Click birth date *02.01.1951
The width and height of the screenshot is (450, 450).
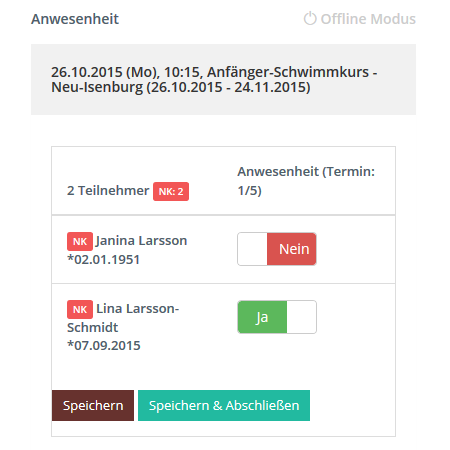(103, 259)
